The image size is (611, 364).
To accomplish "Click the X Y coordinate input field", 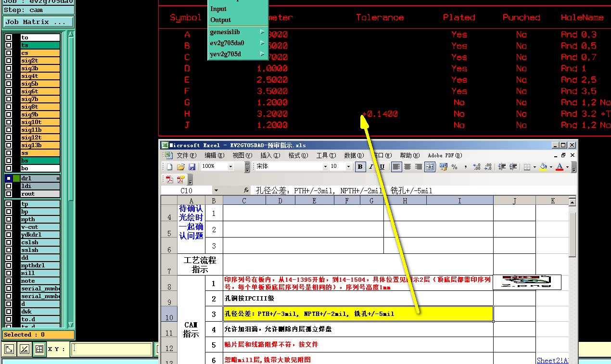I will [111, 349].
